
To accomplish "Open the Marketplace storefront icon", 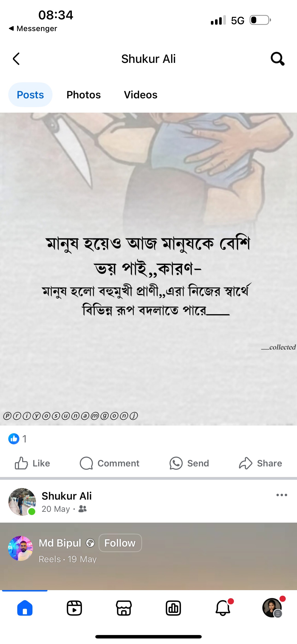I will click(x=124, y=608).
